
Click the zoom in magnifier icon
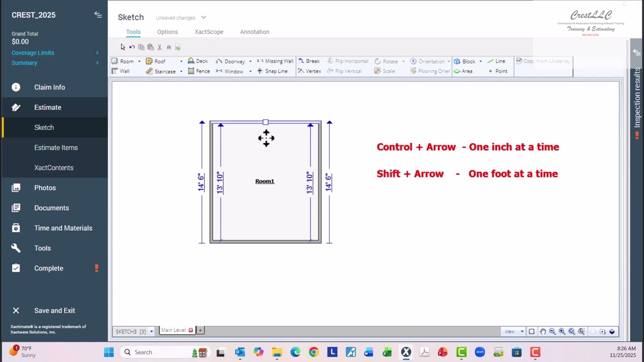562,331
